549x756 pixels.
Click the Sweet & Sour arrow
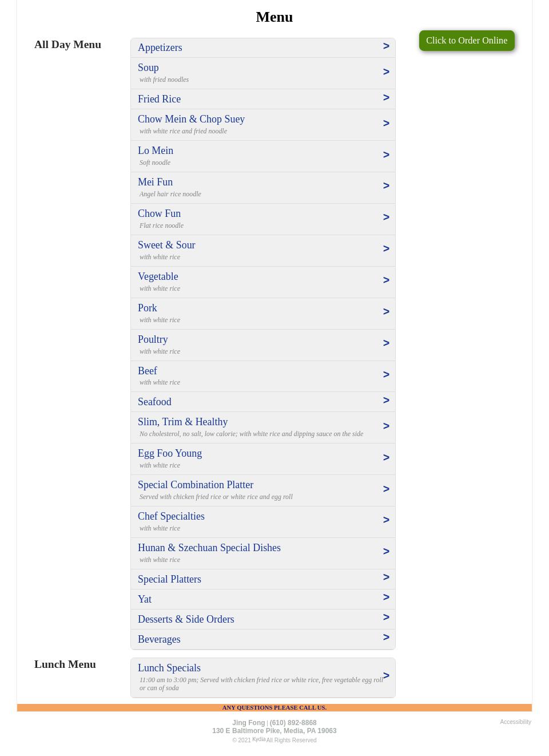coord(386,249)
